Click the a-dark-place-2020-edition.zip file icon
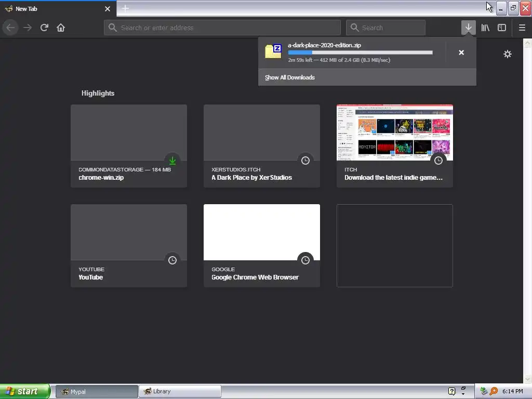This screenshot has height=399, width=532. coord(273,51)
